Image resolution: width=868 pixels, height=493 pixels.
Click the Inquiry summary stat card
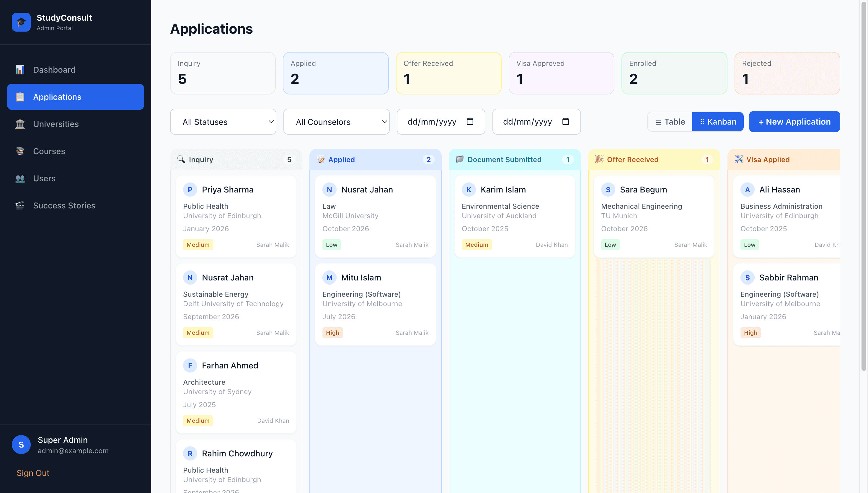(223, 73)
